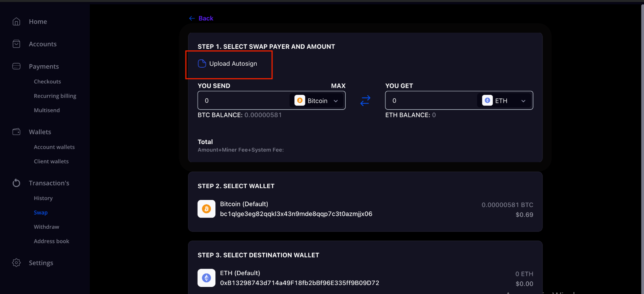Viewport: 644px width, 294px height.
Task: Click the Upload Autosign file icon
Action: (202, 64)
